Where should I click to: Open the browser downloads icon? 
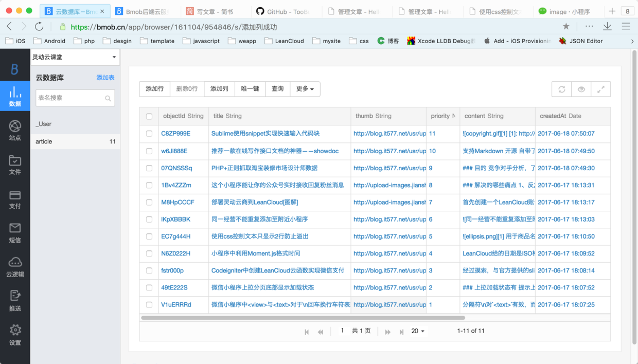tap(607, 26)
